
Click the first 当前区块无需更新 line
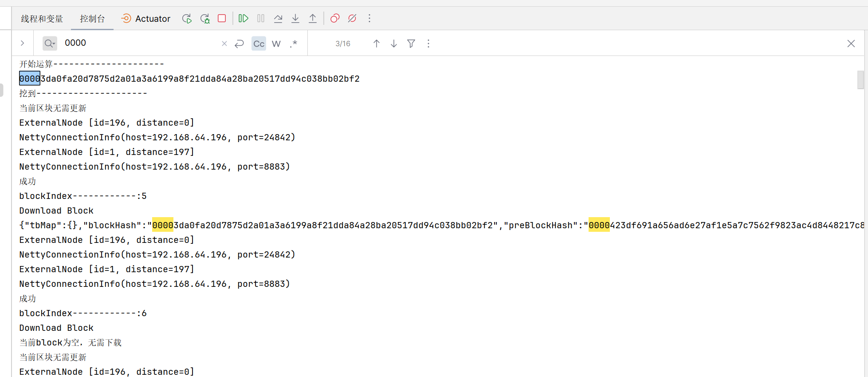[x=53, y=108]
